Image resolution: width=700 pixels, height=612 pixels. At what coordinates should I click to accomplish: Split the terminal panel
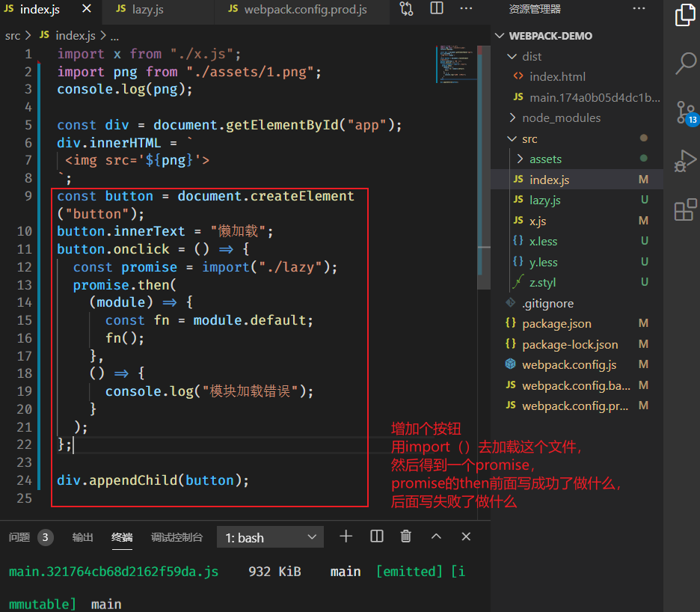(377, 536)
